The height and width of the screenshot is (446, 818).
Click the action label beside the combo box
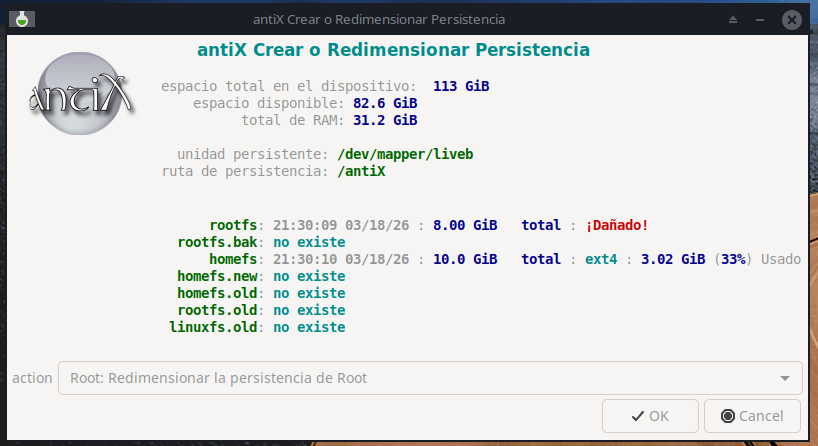click(32, 378)
